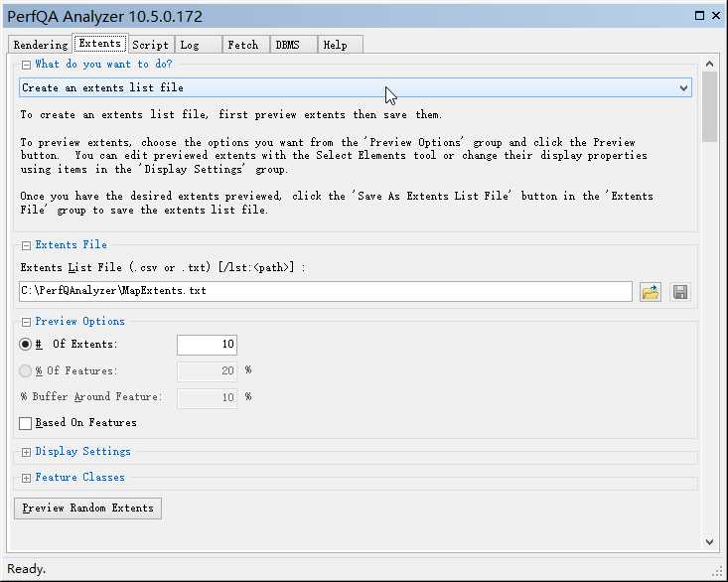Click the Preview Random Extents button
The height and width of the screenshot is (582, 728).
coord(87,509)
